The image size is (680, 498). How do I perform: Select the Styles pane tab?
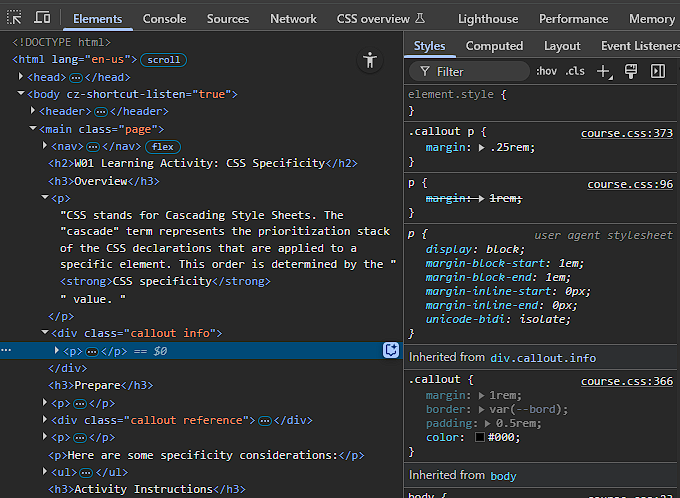(x=429, y=46)
